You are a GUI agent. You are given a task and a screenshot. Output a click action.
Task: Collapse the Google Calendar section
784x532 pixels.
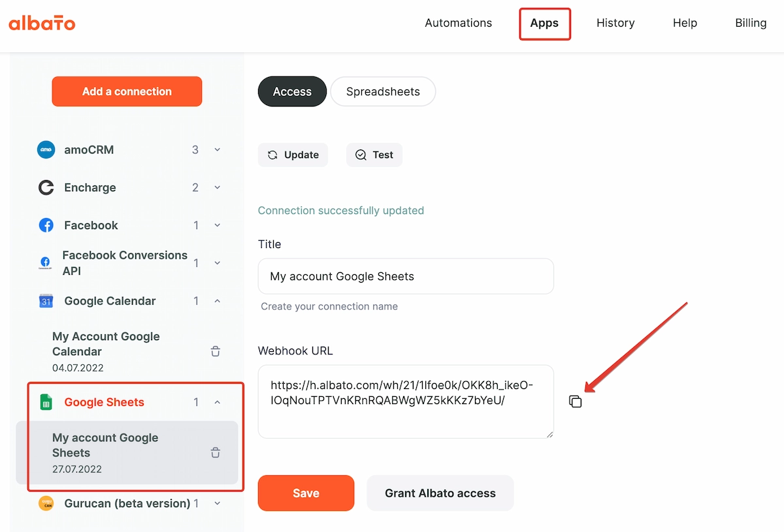(218, 301)
